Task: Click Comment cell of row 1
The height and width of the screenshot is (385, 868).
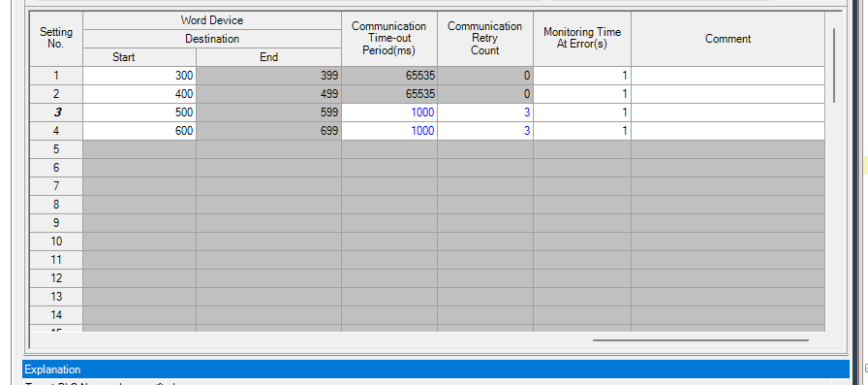Action: (728, 76)
